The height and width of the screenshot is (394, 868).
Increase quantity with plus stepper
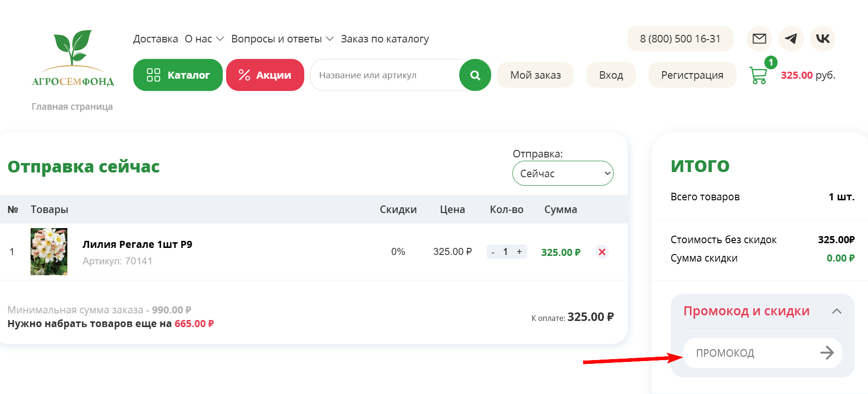519,252
